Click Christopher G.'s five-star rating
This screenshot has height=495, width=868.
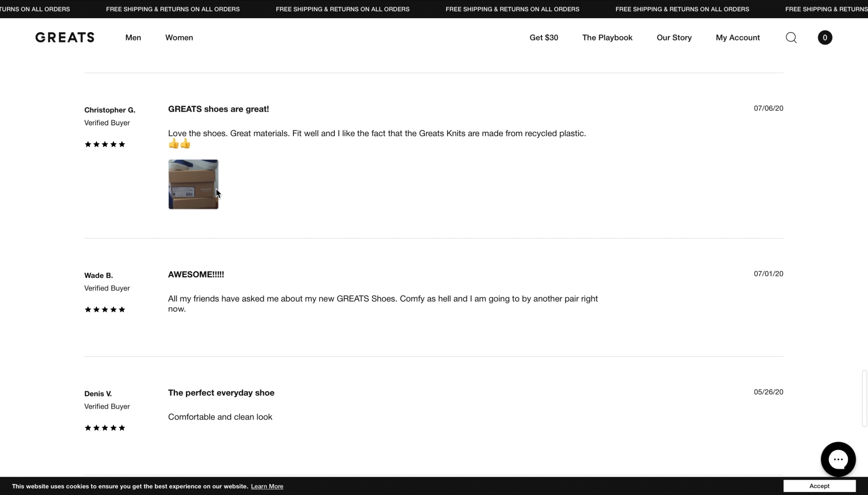tap(105, 145)
